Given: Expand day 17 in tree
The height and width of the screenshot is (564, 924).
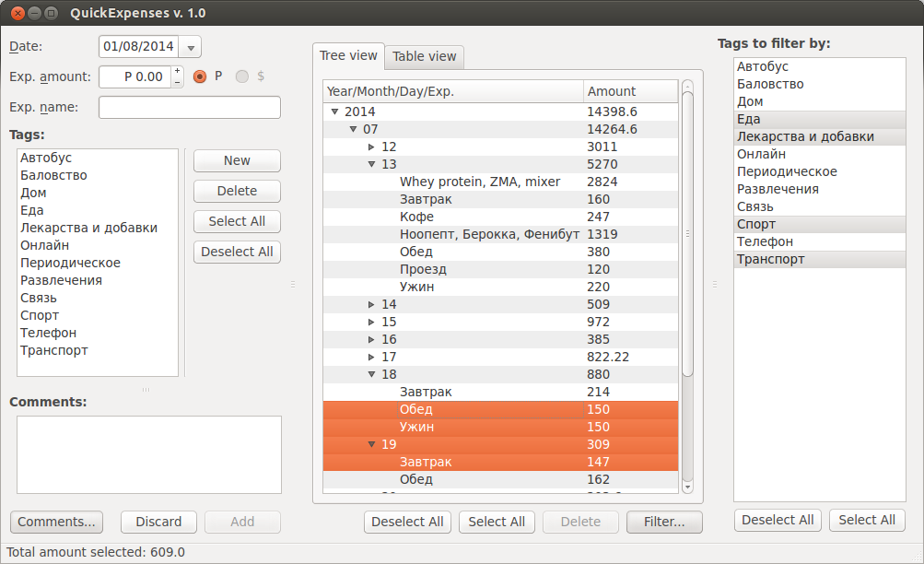Looking at the screenshot, I should click(371, 358).
